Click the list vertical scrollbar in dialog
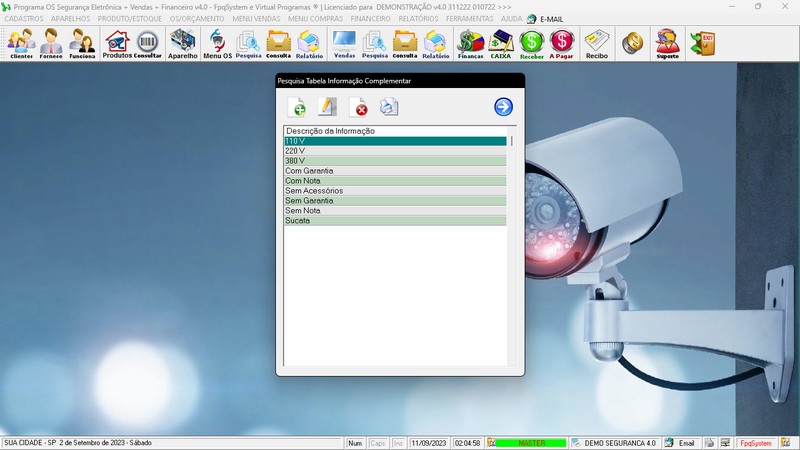The width and height of the screenshot is (800, 450). click(x=512, y=246)
